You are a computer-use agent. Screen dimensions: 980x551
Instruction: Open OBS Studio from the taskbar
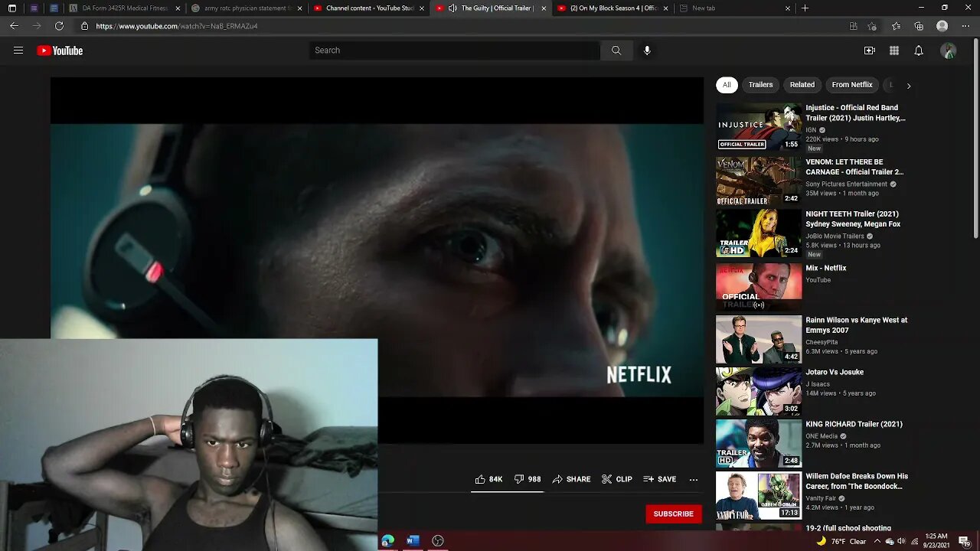(x=438, y=540)
